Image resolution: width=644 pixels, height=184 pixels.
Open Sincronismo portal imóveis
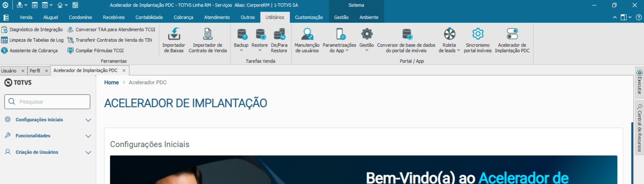478,40
